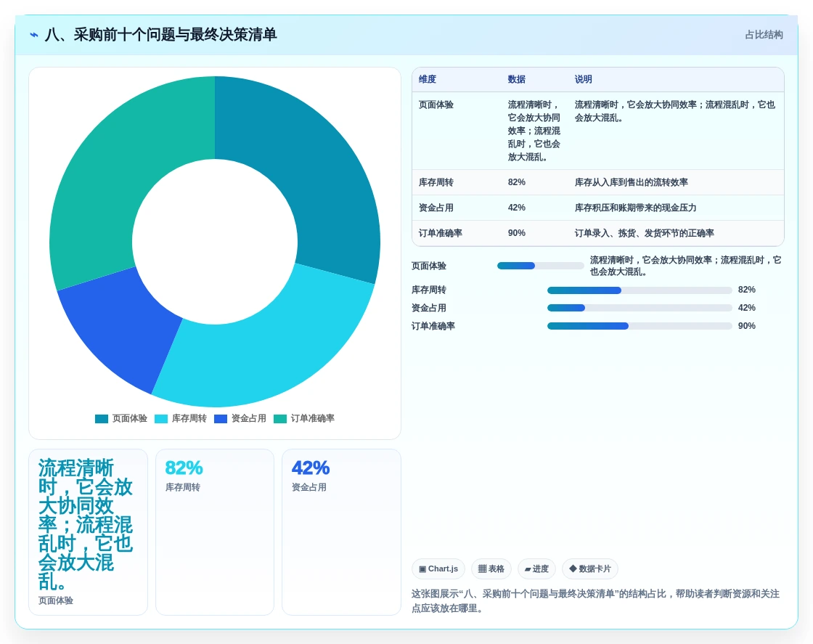Click the 库存周转 progress bar
Screen dimensions: 813x644
click(x=640, y=290)
